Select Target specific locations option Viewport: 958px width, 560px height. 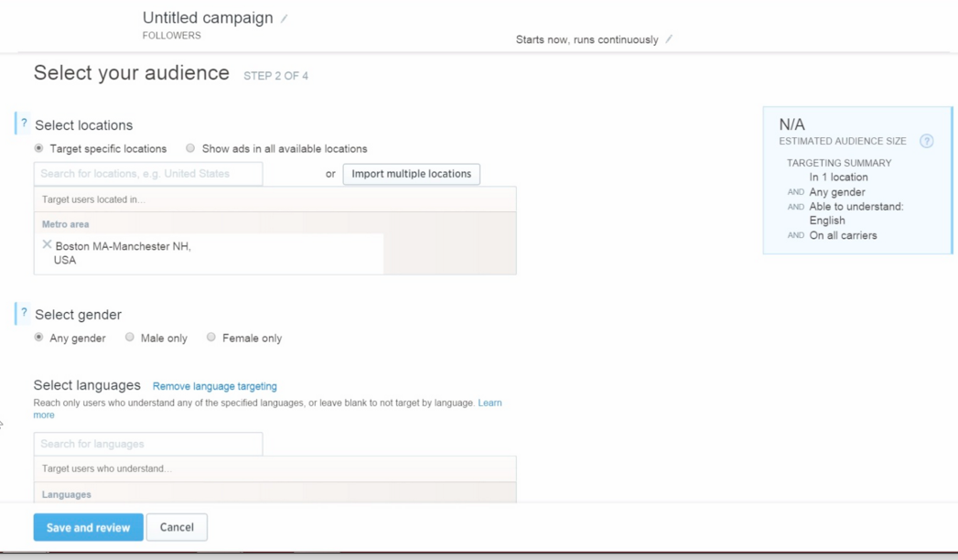point(38,148)
